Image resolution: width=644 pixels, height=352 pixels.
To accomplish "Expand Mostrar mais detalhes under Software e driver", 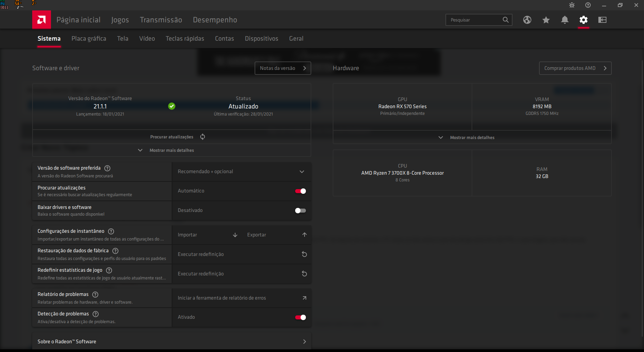I will (172, 150).
